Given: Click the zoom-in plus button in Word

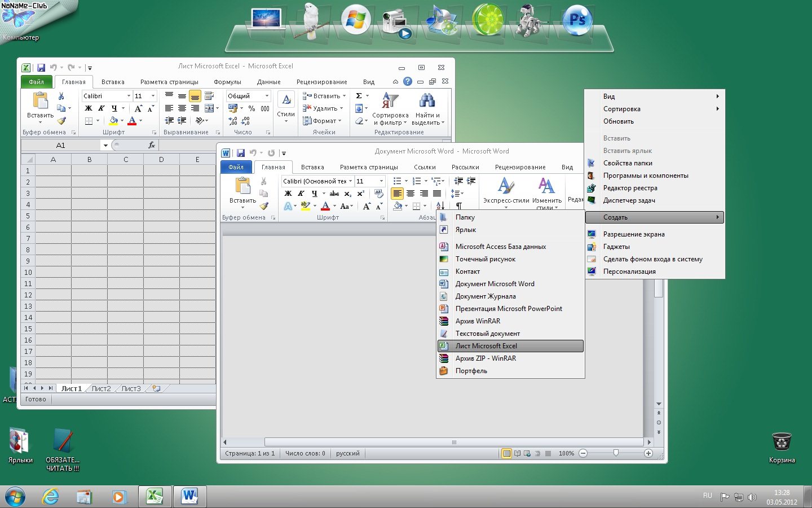Looking at the screenshot, I should point(648,453).
